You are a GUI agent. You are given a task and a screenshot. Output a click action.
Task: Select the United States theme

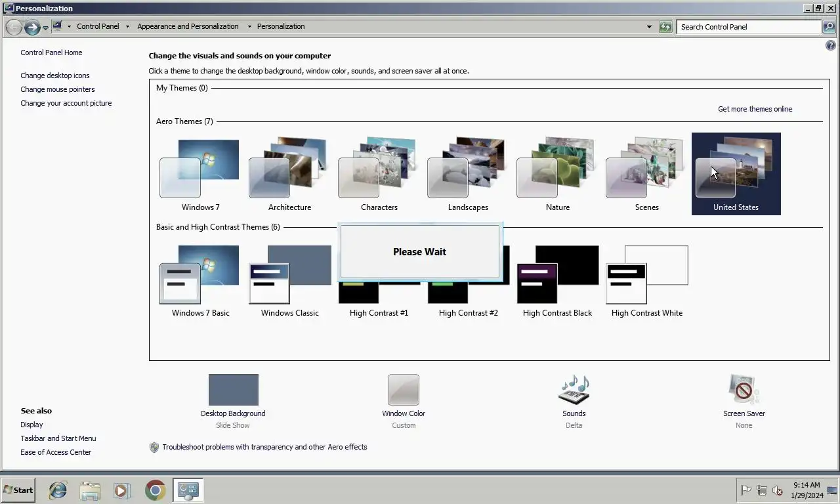(736, 174)
